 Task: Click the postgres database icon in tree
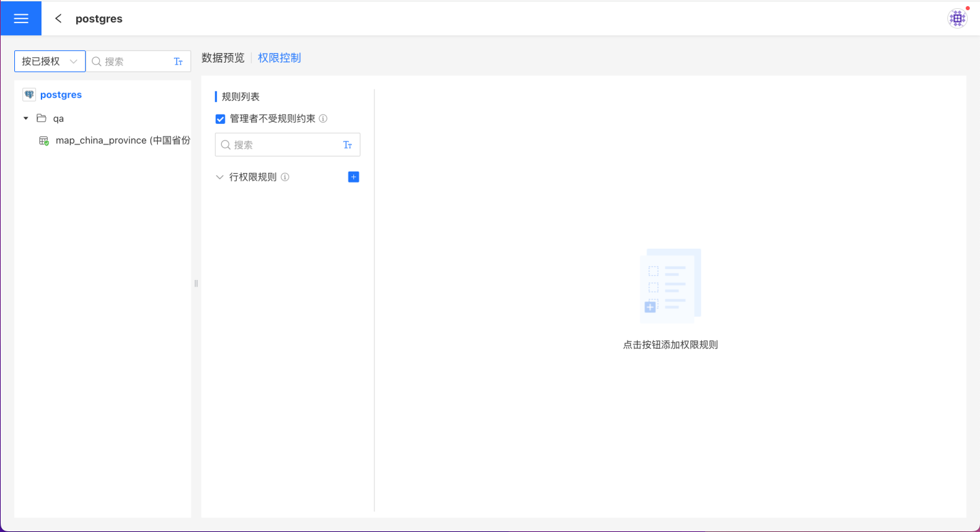click(x=29, y=95)
